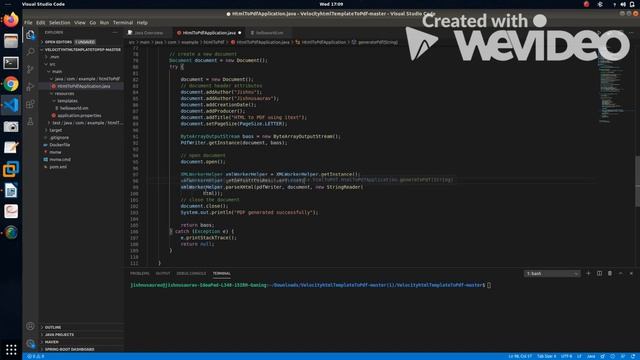Maximize the terminal panel with the chevron icon
This screenshot has width=640, height=360.
pos(620,273)
